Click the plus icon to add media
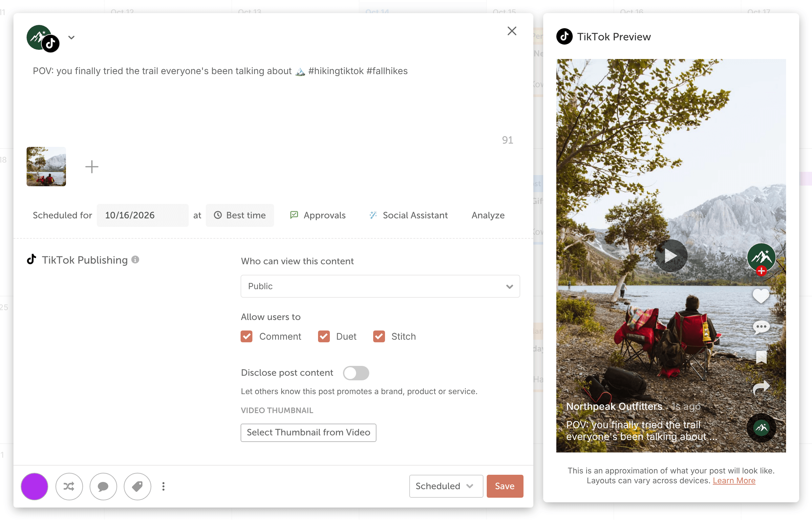This screenshot has height=520, width=812. 92,167
